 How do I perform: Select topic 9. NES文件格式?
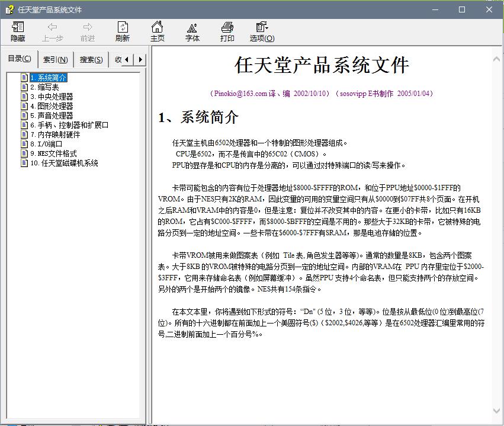pos(53,153)
